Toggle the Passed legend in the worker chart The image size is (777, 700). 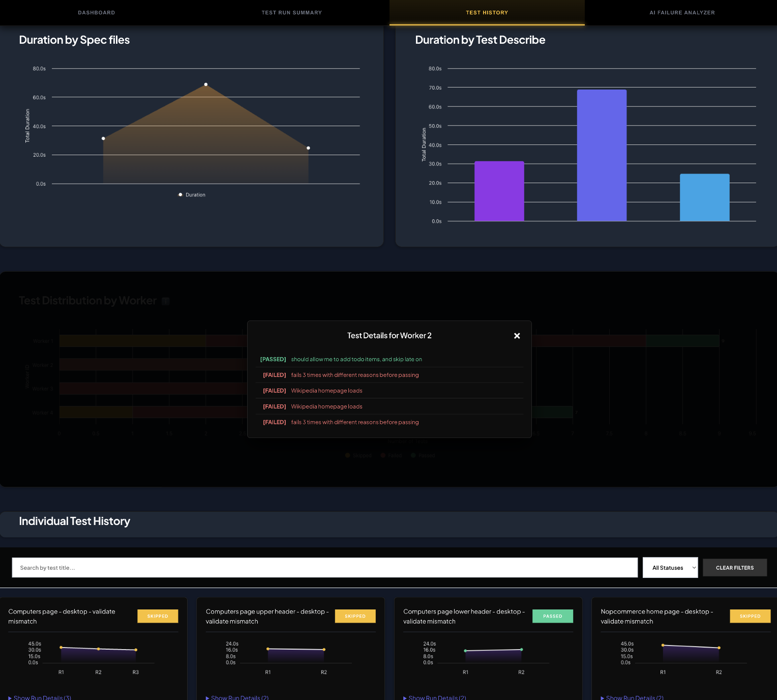pyautogui.click(x=423, y=455)
